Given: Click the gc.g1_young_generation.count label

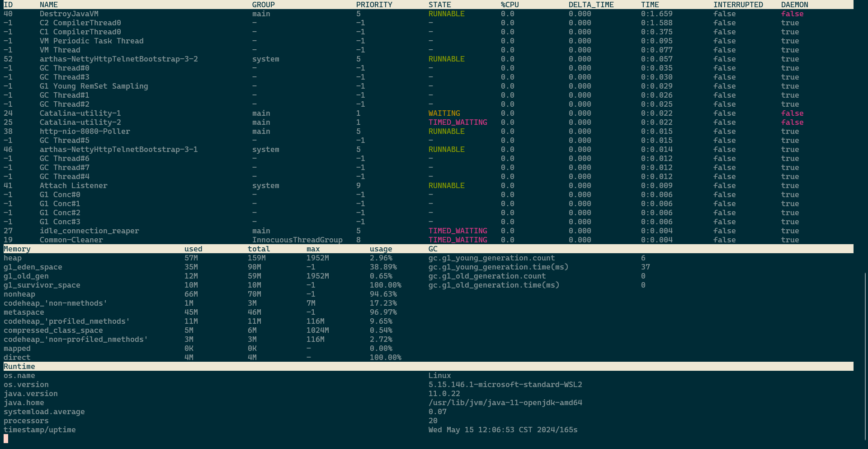Looking at the screenshot, I should point(491,258).
